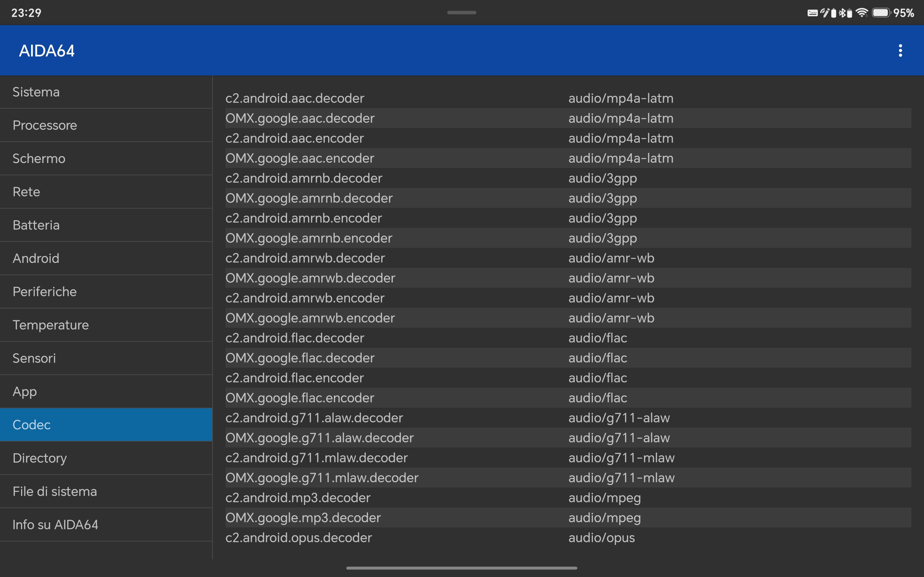Select the c2.android.opus.decoder row
This screenshot has height=577, width=924.
pos(568,537)
